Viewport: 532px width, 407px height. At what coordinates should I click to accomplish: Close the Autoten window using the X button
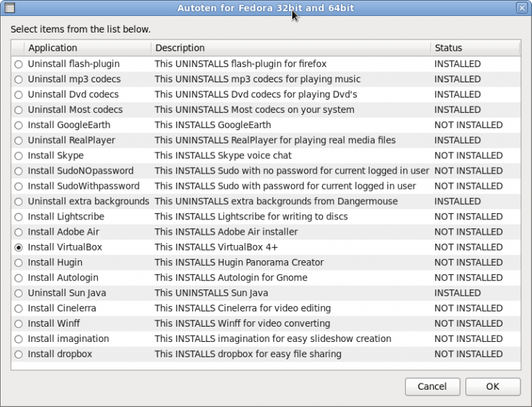(522, 8)
